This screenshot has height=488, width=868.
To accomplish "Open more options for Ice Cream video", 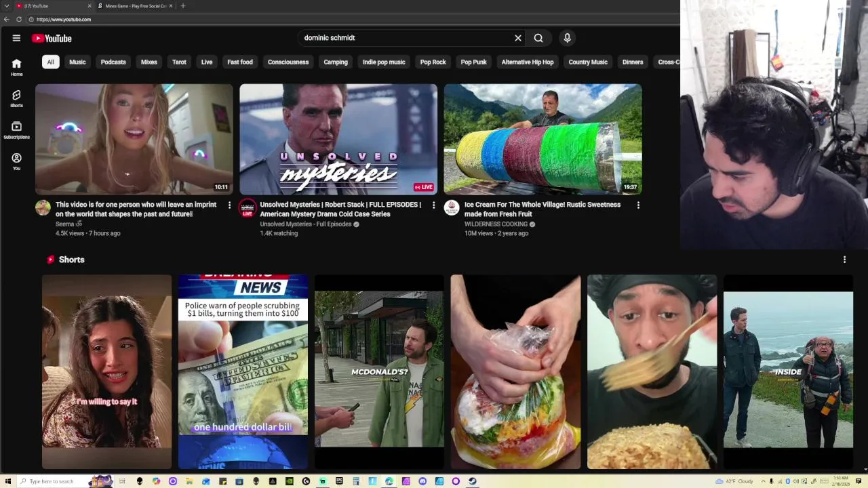I will (x=638, y=205).
